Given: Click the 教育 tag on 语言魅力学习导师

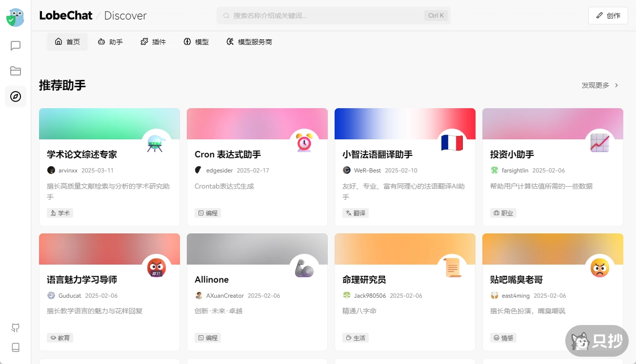Looking at the screenshot, I should click(x=60, y=337).
